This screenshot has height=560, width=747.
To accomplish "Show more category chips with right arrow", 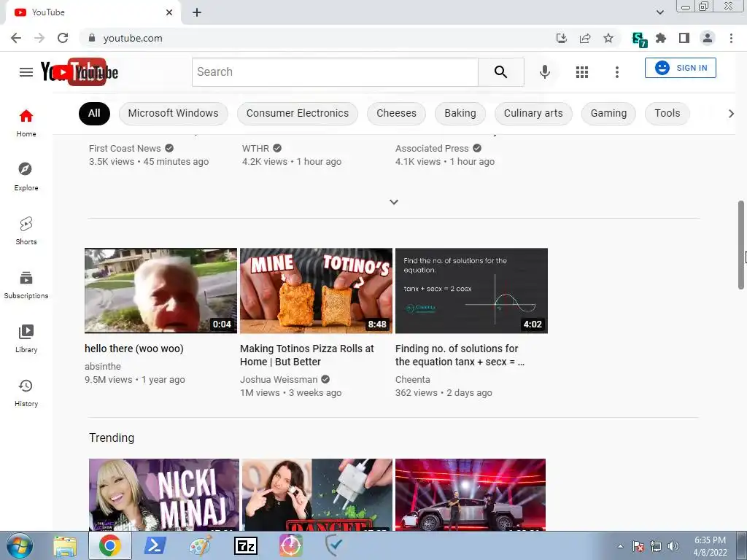I will [x=731, y=113].
